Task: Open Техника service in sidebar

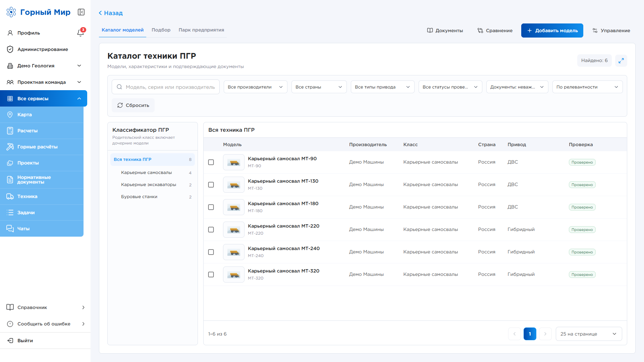Action: click(42, 196)
